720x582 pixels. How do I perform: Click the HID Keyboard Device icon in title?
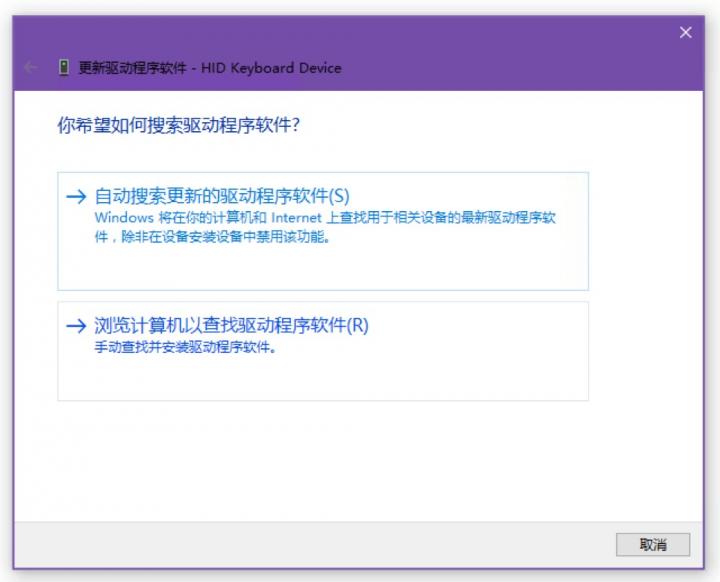tap(64, 68)
